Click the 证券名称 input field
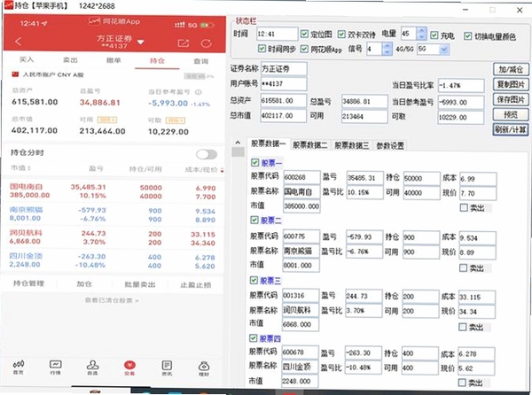The width and height of the screenshot is (532, 395). (284, 69)
